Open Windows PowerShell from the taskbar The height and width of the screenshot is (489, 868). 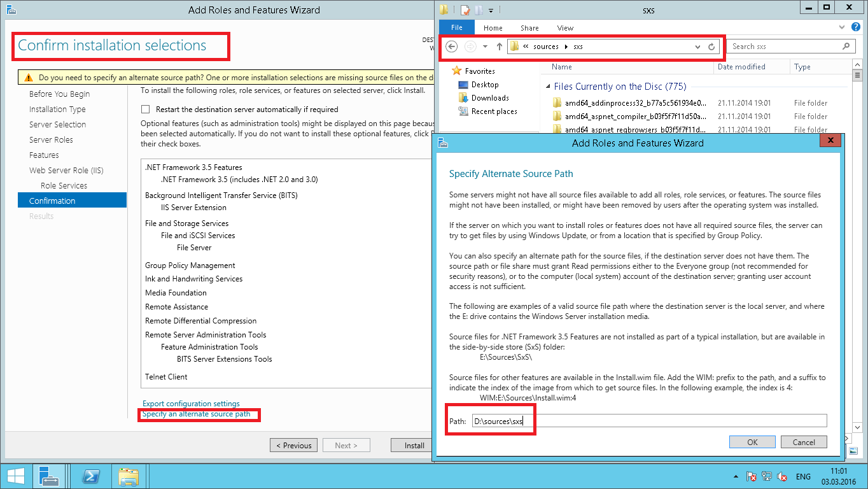(x=94, y=476)
